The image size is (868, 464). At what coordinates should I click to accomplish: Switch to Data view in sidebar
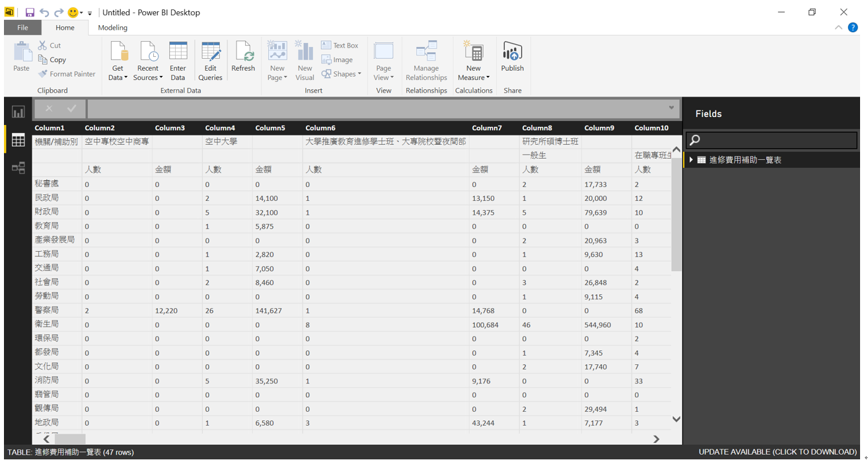click(18, 139)
